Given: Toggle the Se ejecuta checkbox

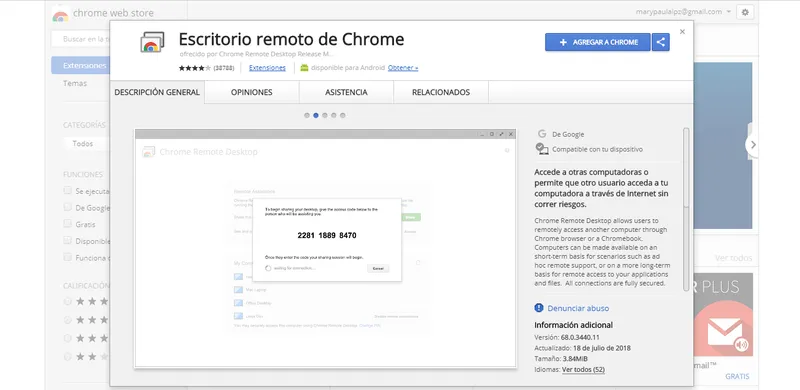Looking at the screenshot, I should tap(67, 190).
